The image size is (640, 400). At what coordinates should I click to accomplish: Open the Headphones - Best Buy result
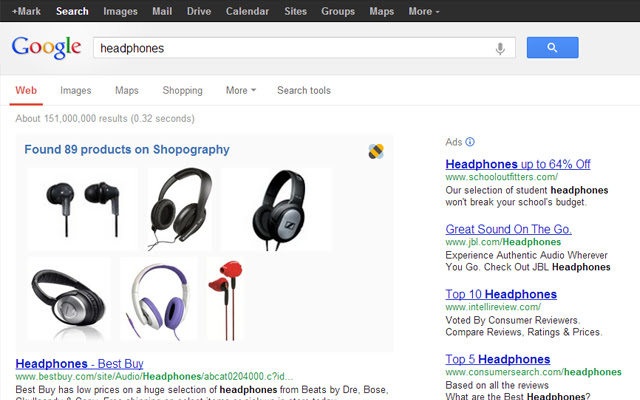point(80,363)
